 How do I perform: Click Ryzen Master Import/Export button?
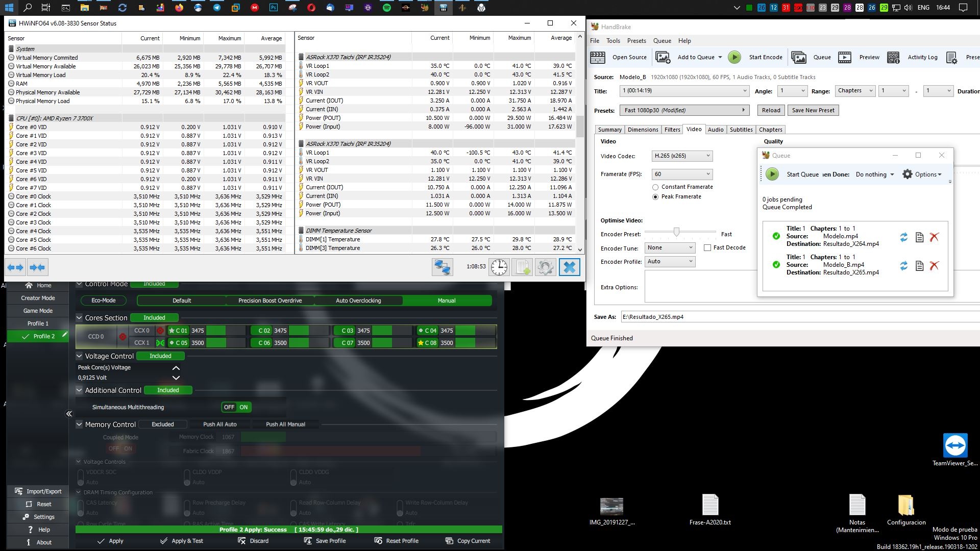(38, 491)
